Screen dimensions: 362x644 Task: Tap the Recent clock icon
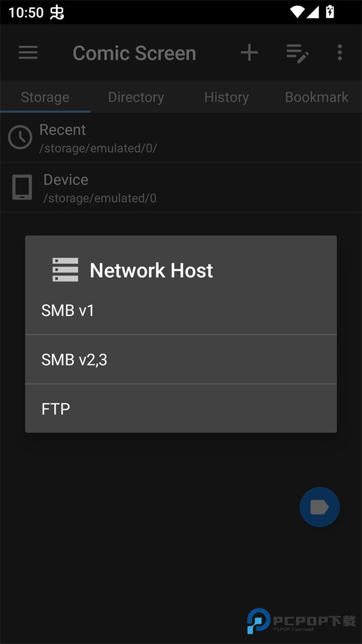(20, 138)
